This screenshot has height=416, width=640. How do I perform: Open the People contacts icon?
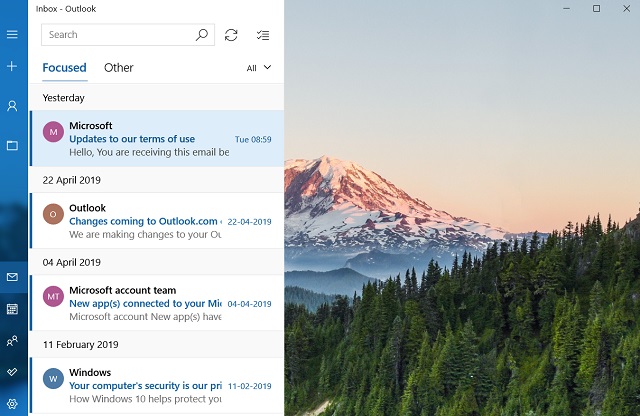(x=12, y=341)
